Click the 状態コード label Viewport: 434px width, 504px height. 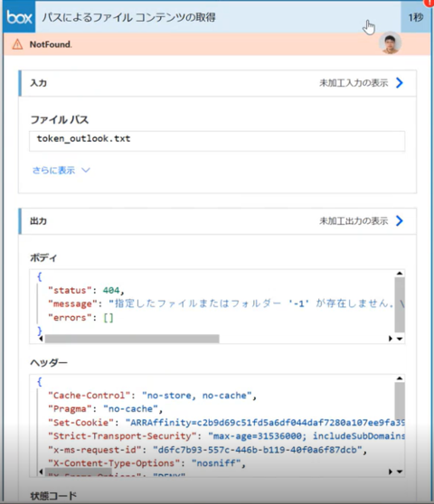click(53, 496)
